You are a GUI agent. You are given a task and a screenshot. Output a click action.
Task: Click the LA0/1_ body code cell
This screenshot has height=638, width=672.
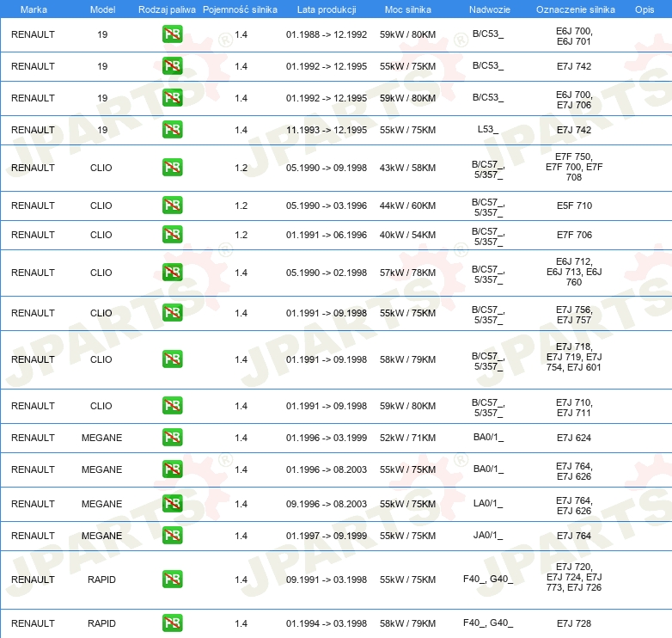[x=488, y=503]
